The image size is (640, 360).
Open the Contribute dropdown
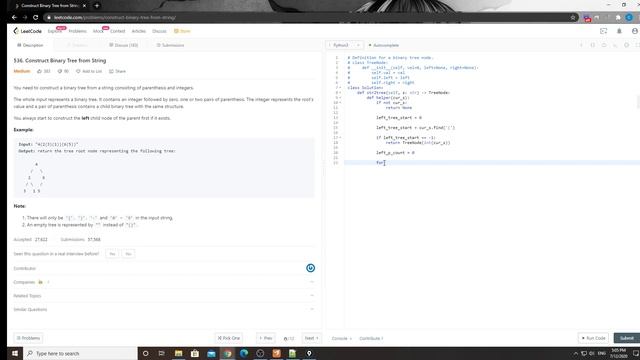click(x=371, y=338)
